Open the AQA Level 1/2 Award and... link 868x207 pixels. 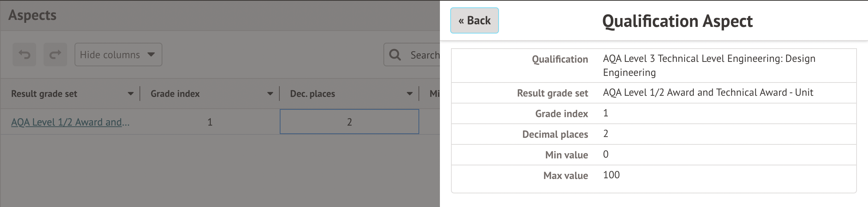pyautogui.click(x=70, y=122)
